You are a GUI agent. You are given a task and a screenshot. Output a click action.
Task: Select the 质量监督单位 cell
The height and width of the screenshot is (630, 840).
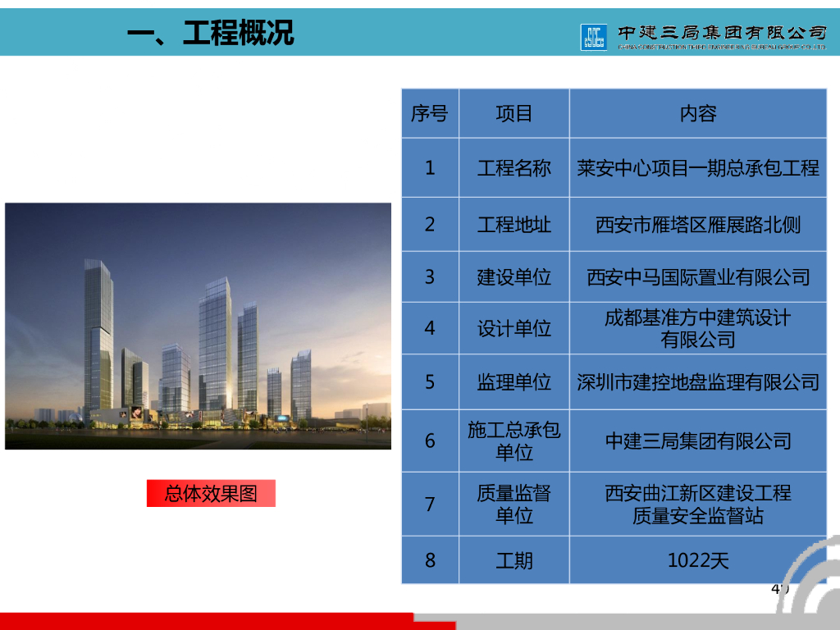coord(514,504)
